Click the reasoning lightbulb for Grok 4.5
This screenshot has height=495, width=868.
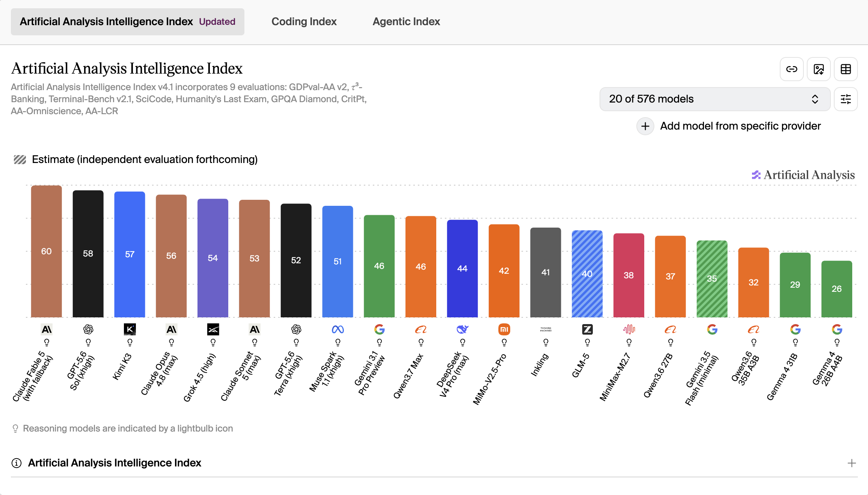(213, 343)
